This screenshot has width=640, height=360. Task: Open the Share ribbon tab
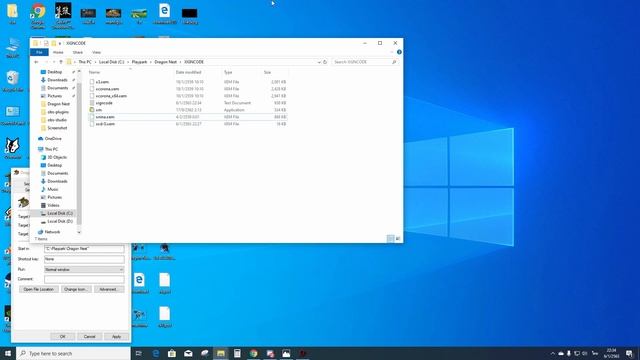pos(78,52)
